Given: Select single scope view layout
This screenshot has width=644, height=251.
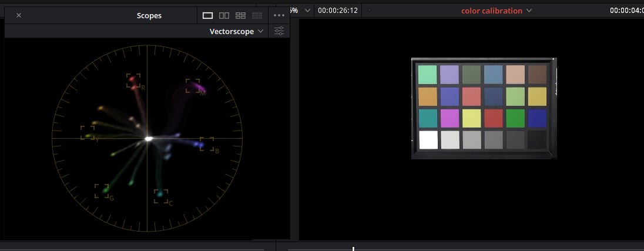Looking at the screenshot, I should pyautogui.click(x=208, y=16).
